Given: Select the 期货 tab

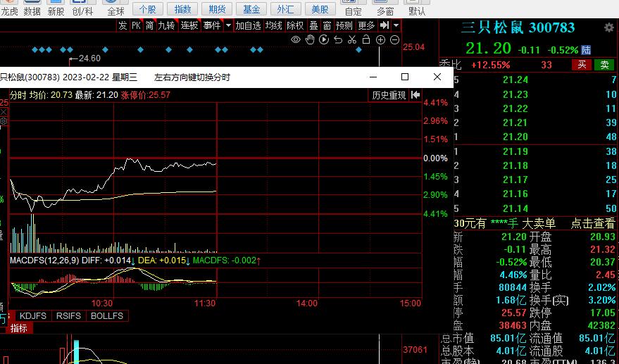Looking at the screenshot, I should point(217,9).
